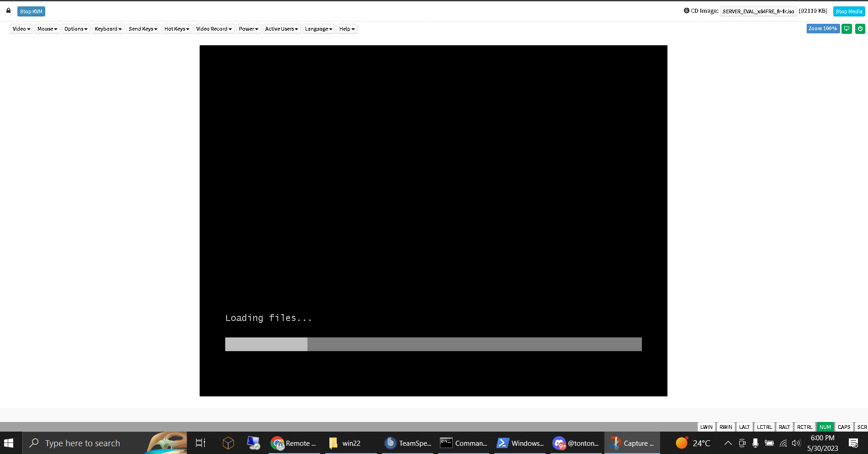868x454 pixels.
Task: Click the Loading files progress bar
Action: click(433, 344)
